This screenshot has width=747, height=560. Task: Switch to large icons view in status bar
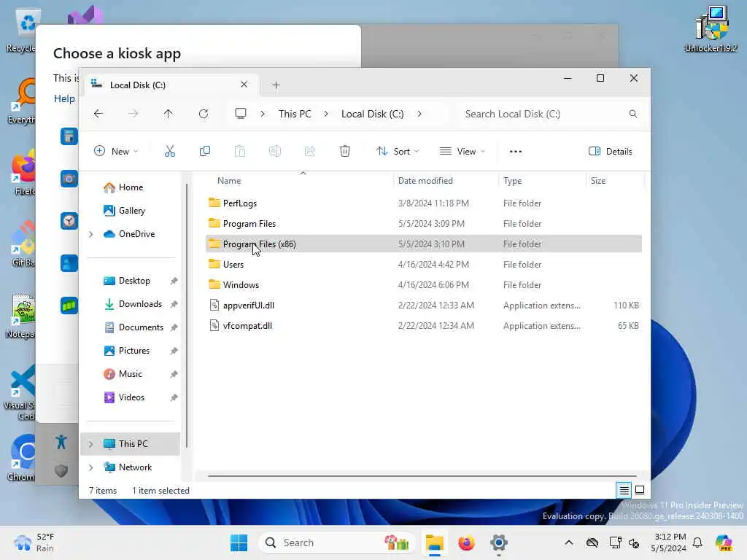(640, 490)
